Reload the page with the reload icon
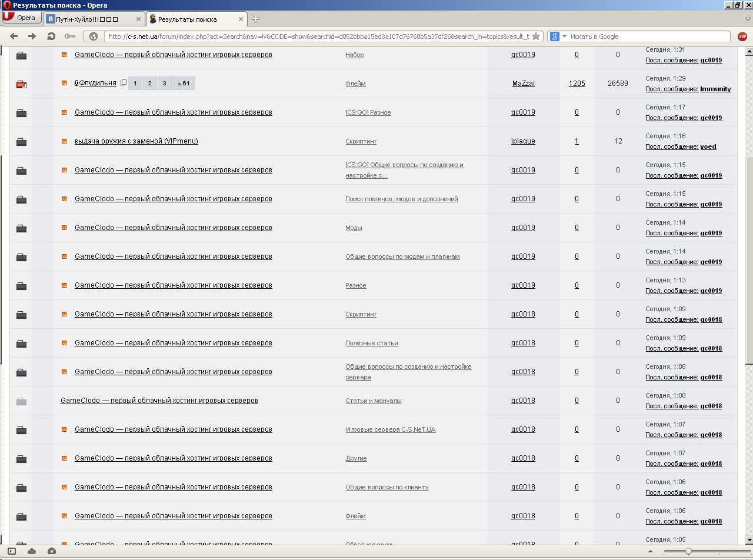The width and height of the screenshot is (753, 560). click(x=51, y=36)
